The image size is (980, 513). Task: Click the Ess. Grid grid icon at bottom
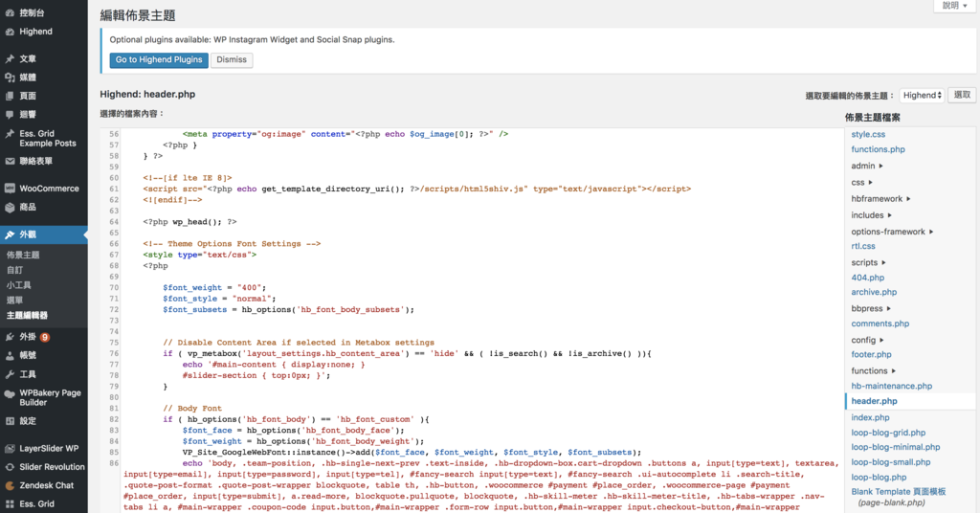pos(10,503)
